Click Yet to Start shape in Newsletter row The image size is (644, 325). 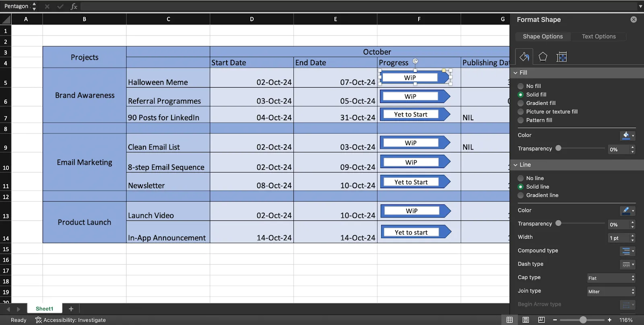(x=415, y=182)
